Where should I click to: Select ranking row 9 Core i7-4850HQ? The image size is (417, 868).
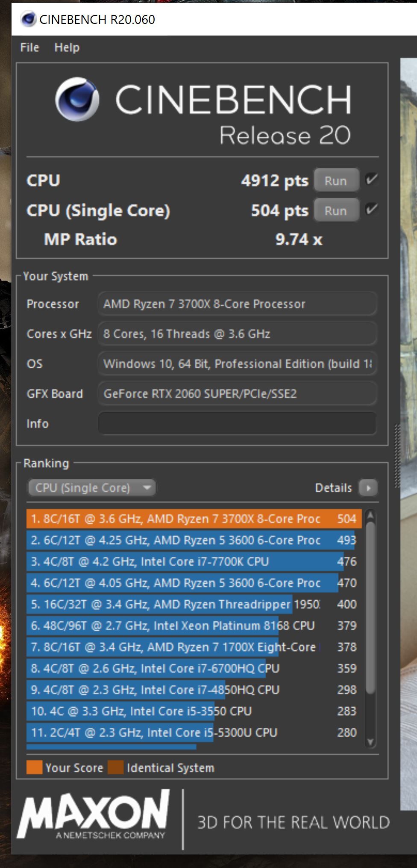click(194, 690)
